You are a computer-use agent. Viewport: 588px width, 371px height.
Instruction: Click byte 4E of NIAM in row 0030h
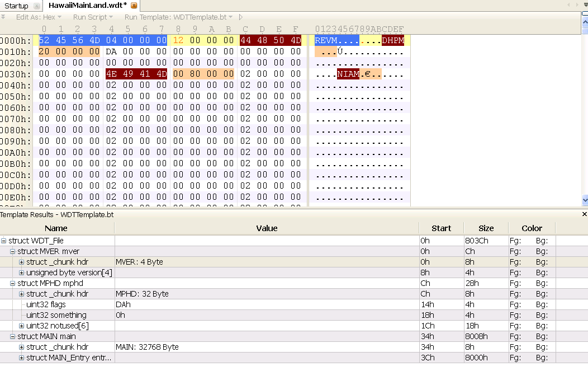(x=111, y=74)
